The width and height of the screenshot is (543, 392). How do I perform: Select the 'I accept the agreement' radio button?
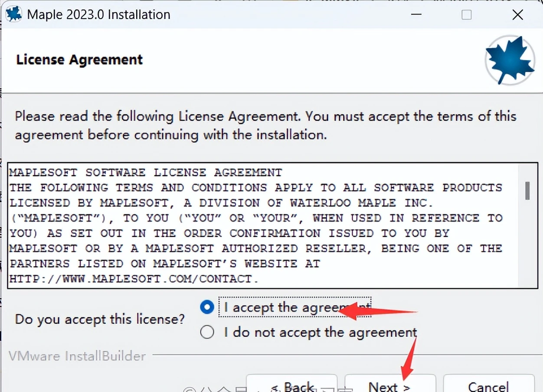tap(207, 307)
